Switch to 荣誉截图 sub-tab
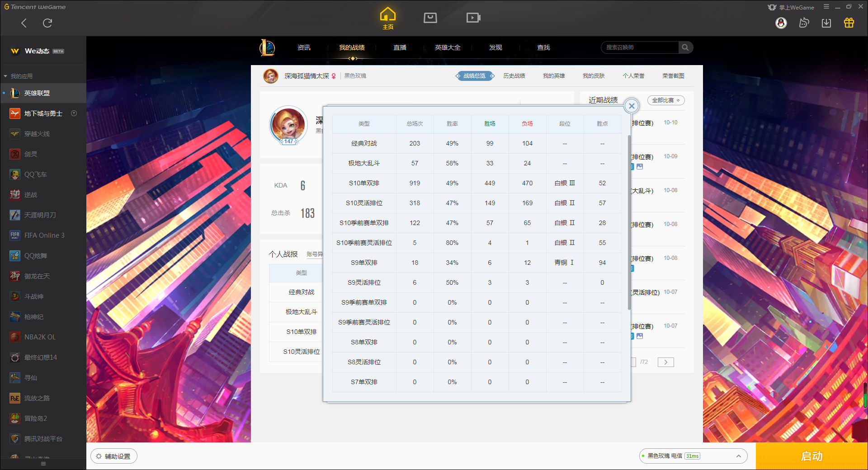Screen dimensions: 868x470 click(673, 76)
